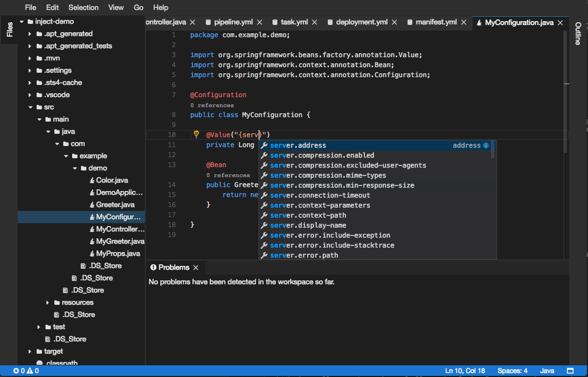This screenshot has height=377, width=588.
Task: Click the address info circle in the completion popup
Action: 486,145
